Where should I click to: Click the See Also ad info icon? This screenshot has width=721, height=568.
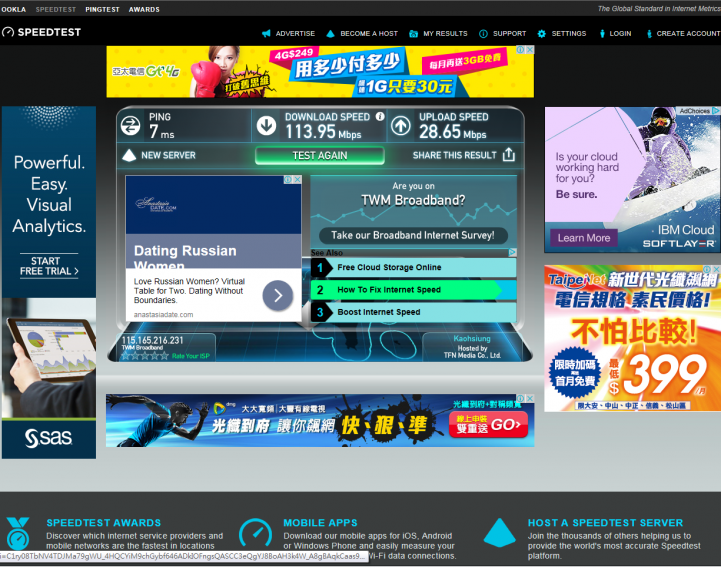click(512, 252)
